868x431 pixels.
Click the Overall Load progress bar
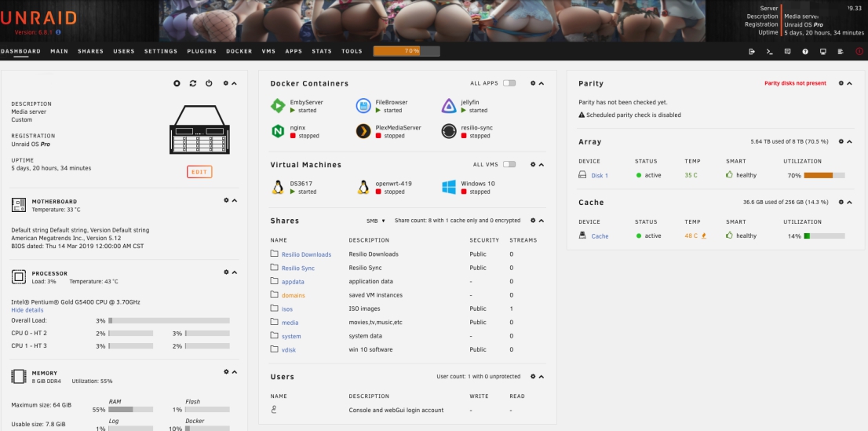tap(169, 320)
